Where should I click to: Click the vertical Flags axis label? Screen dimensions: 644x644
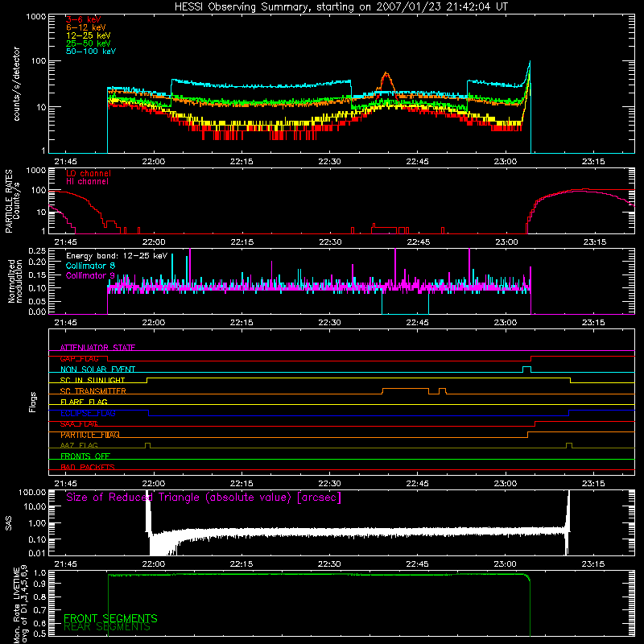[33, 402]
